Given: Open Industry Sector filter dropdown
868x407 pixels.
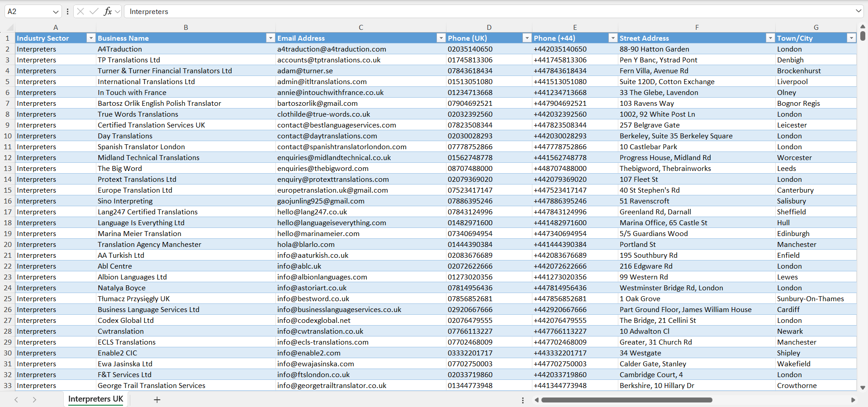Looking at the screenshot, I should pyautogui.click(x=91, y=38).
